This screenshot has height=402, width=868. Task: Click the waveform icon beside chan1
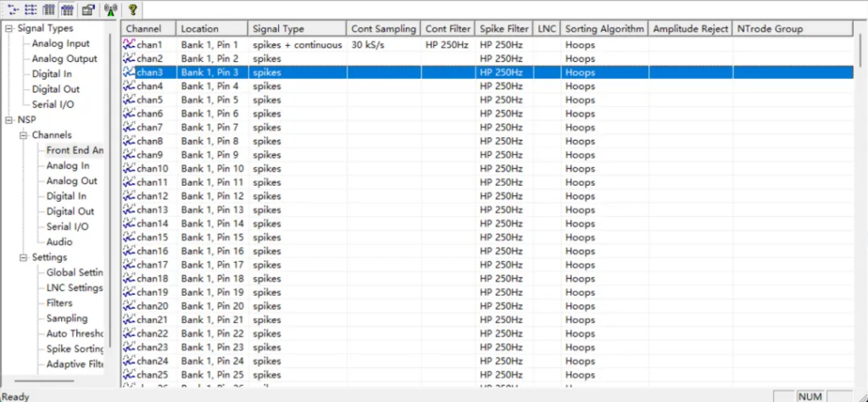[x=129, y=44]
